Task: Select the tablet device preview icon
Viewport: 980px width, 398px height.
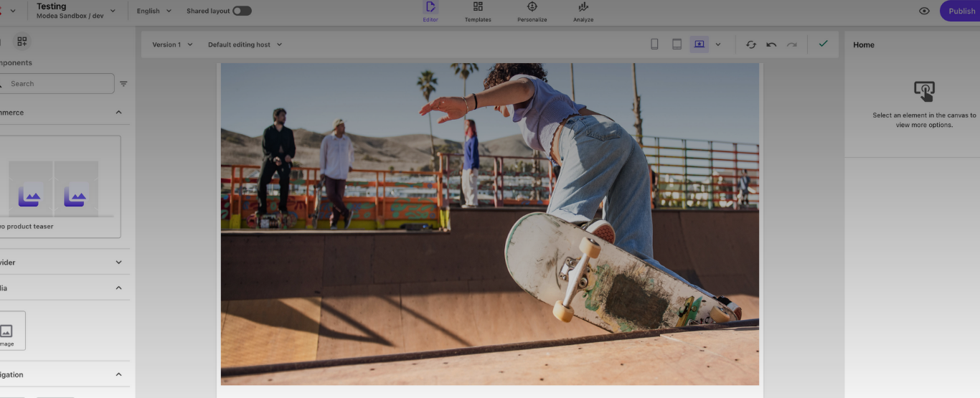Action: (x=677, y=44)
